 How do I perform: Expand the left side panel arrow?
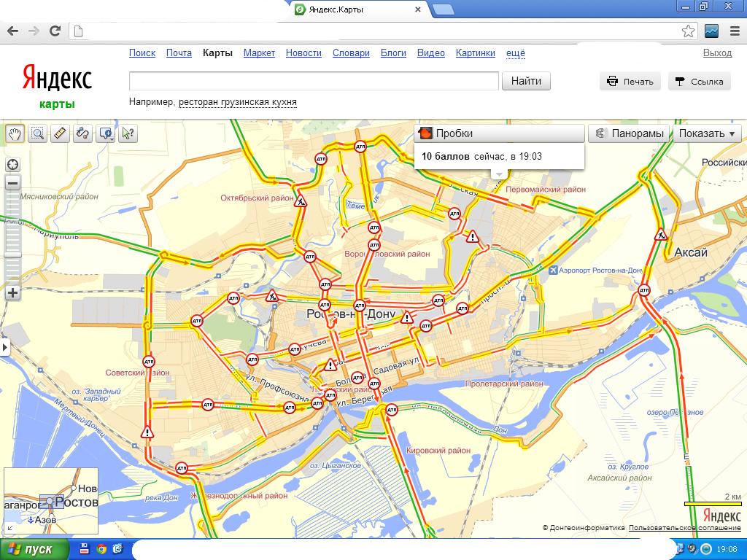click(x=5, y=347)
